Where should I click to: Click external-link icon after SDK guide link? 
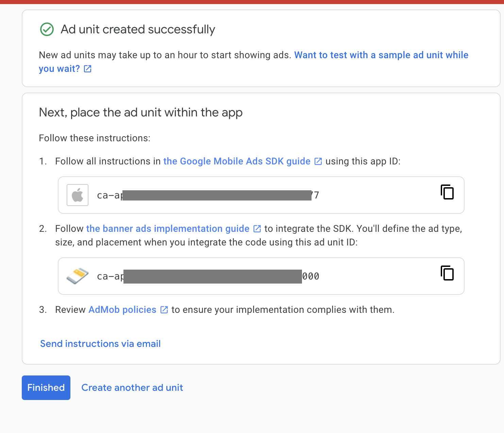(x=318, y=161)
